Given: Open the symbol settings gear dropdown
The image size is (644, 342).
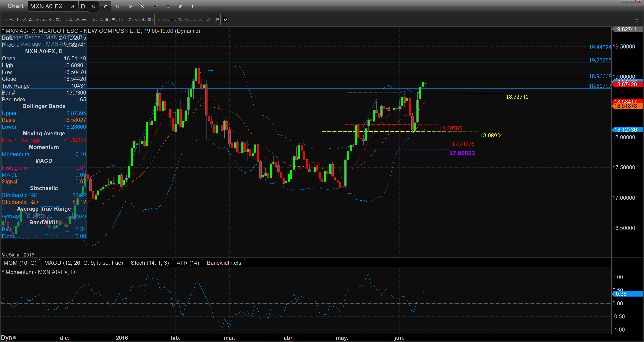Looking at the screenshot, I should point(72,6).
